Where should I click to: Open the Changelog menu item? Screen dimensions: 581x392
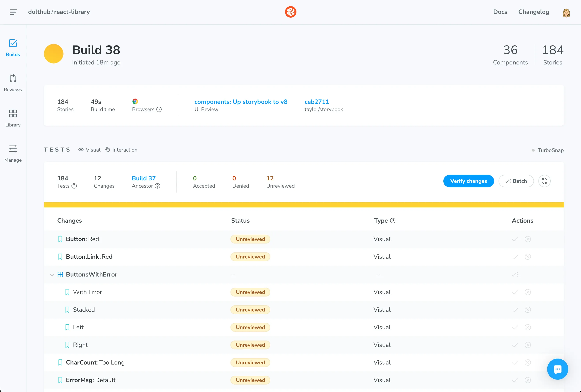click(533, 12)
